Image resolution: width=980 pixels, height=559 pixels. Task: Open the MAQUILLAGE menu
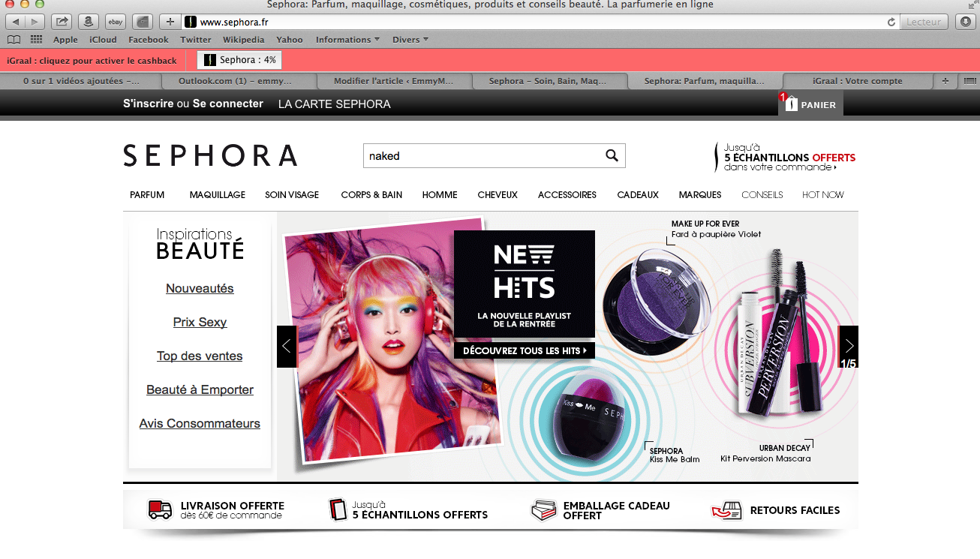[218, 195]
